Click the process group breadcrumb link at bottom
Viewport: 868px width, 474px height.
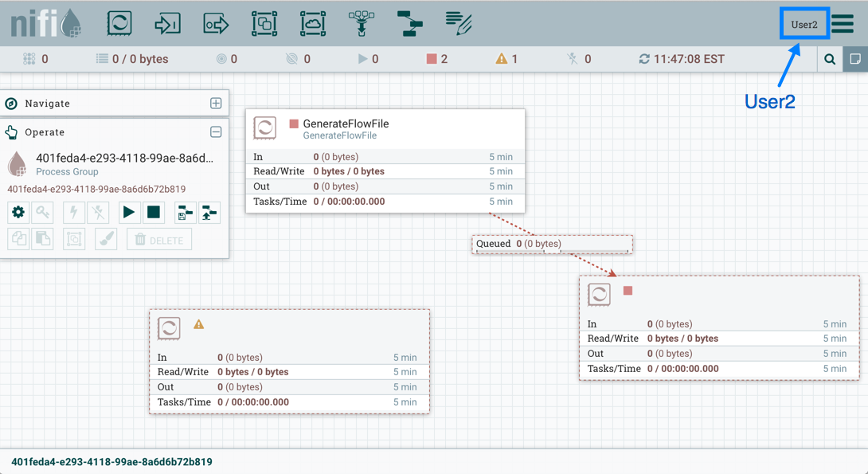tap(111, 462)
